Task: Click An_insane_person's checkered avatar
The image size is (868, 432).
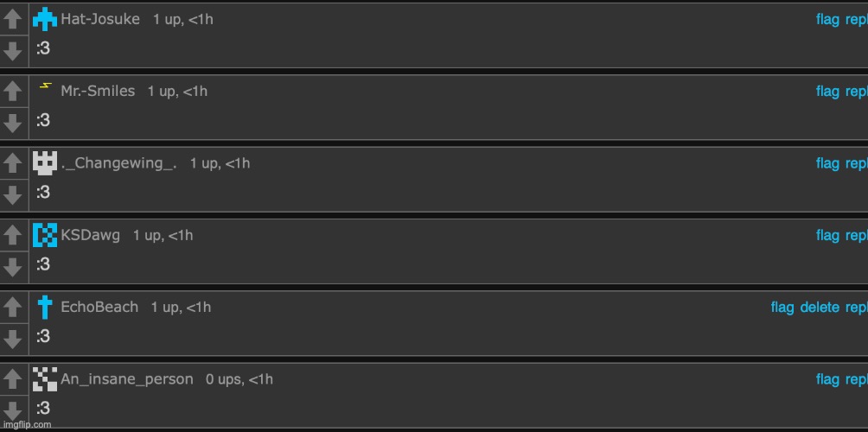Action: (x=45, y=379)
